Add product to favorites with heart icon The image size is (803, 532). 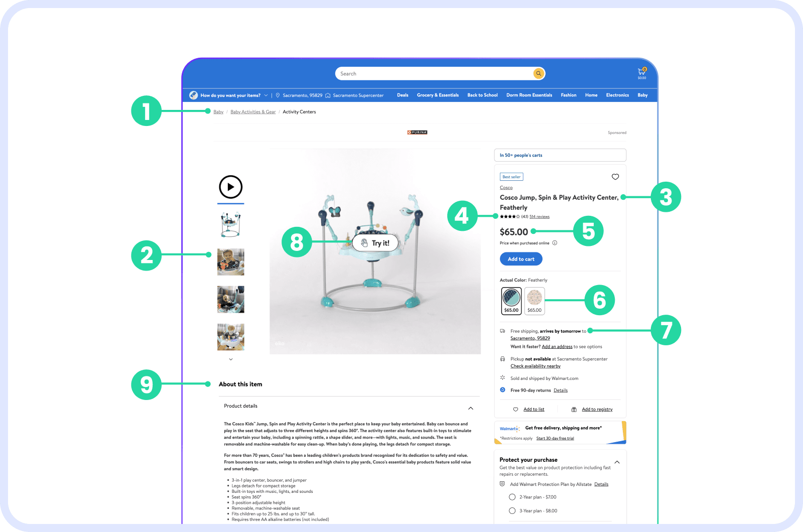(x=615, y=177)
